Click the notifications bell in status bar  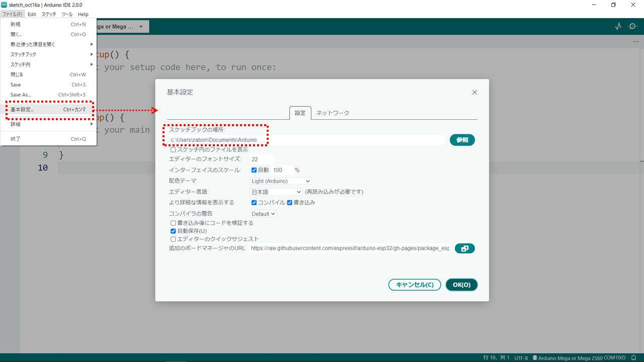(634, 357)
